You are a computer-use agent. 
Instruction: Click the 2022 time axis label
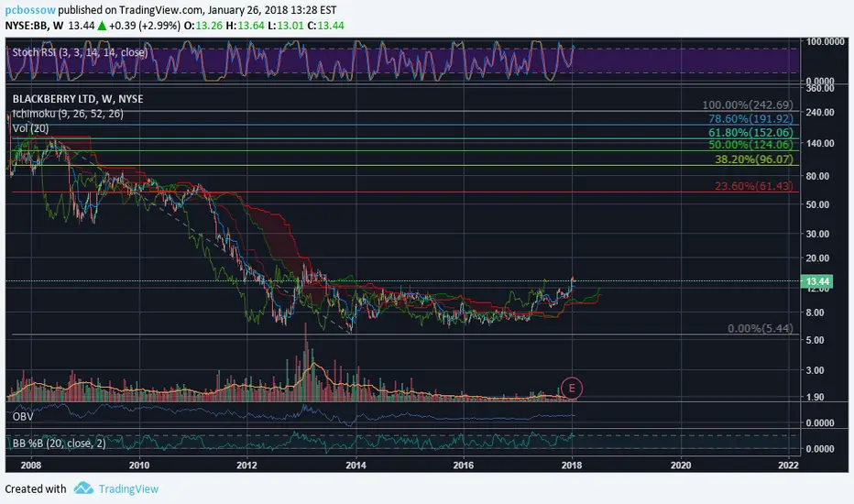coord(789,465)
